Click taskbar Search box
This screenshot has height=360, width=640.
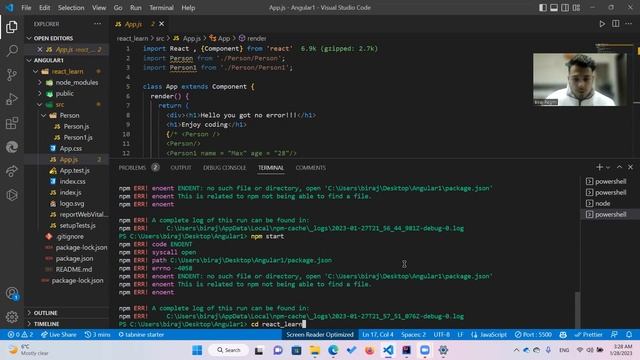coord(229,350)
